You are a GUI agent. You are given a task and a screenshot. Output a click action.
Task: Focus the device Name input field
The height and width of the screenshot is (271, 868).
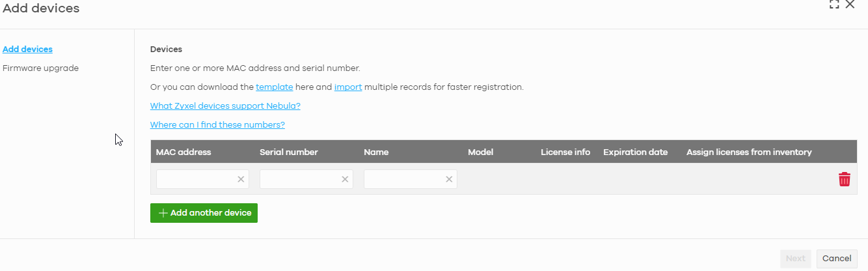pos(403,179)
